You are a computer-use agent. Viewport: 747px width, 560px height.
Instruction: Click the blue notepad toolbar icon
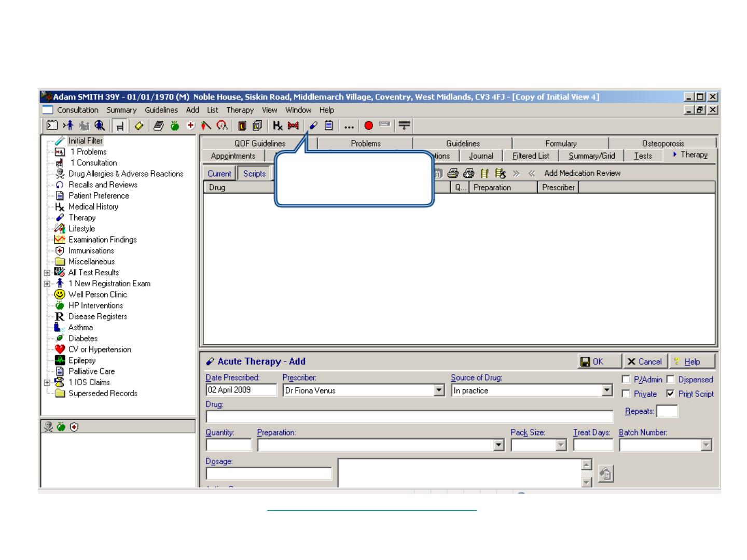328,125
